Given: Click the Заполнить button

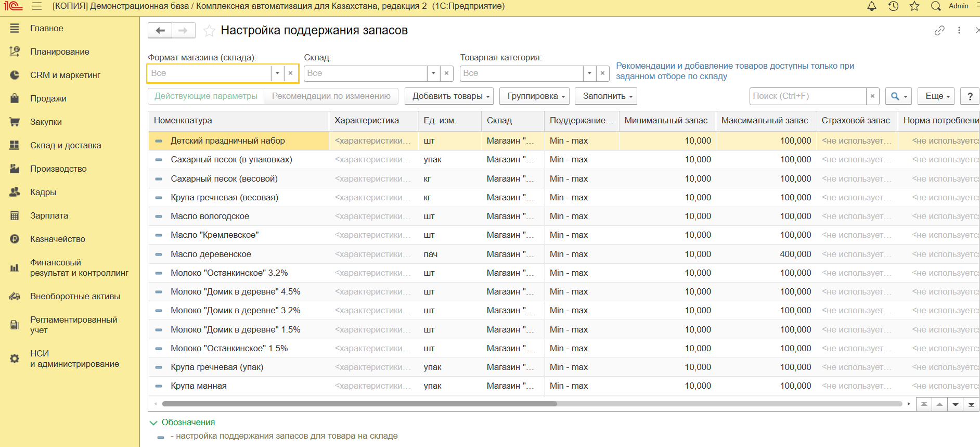Looking at the screenshot, I should (607, 96).
